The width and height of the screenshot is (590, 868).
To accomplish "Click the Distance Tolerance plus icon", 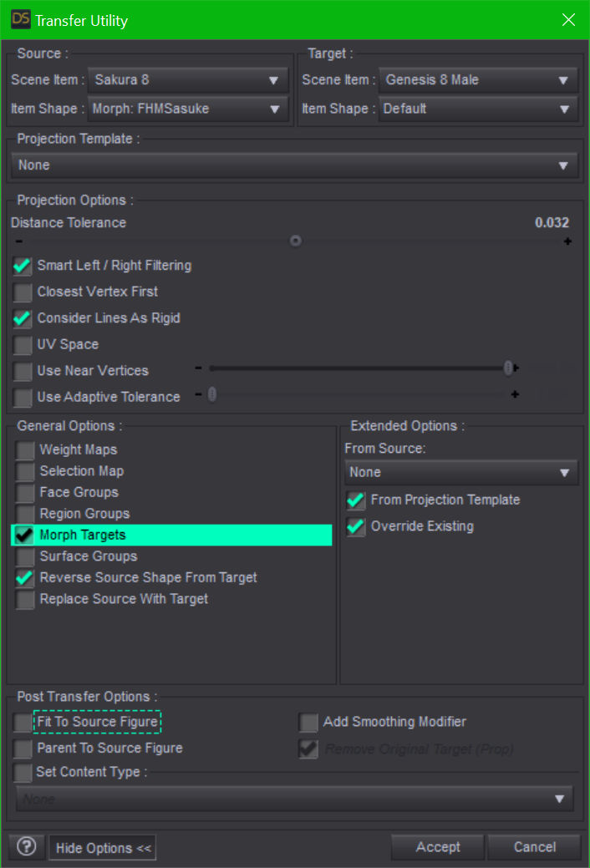I will pos(567,241).
